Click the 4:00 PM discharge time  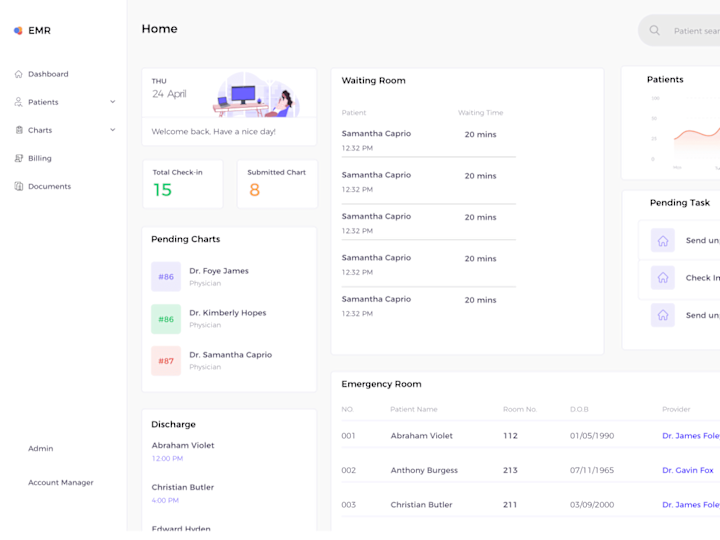point(165,500)
